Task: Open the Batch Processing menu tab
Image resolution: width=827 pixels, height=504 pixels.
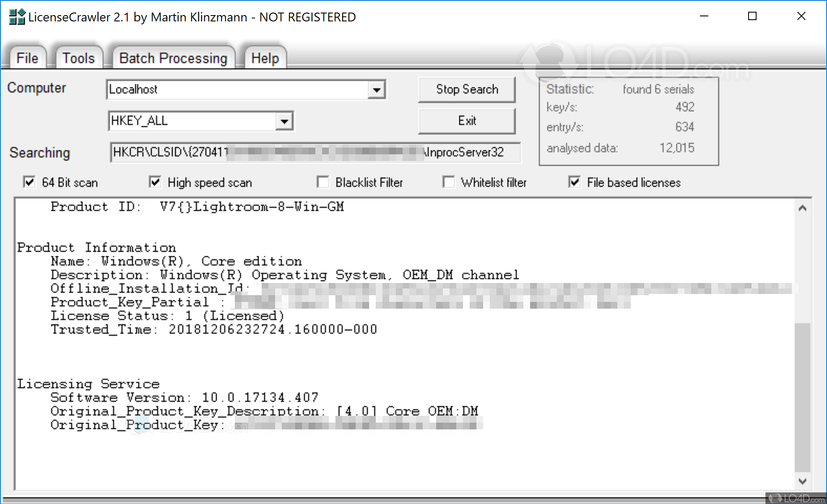Action: [173, 58]
